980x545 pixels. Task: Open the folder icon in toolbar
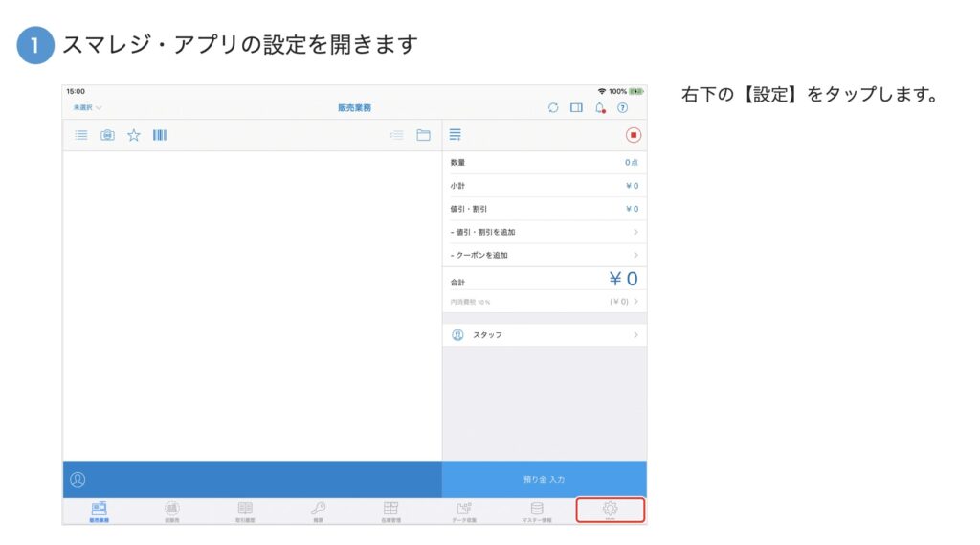point(423,135)
